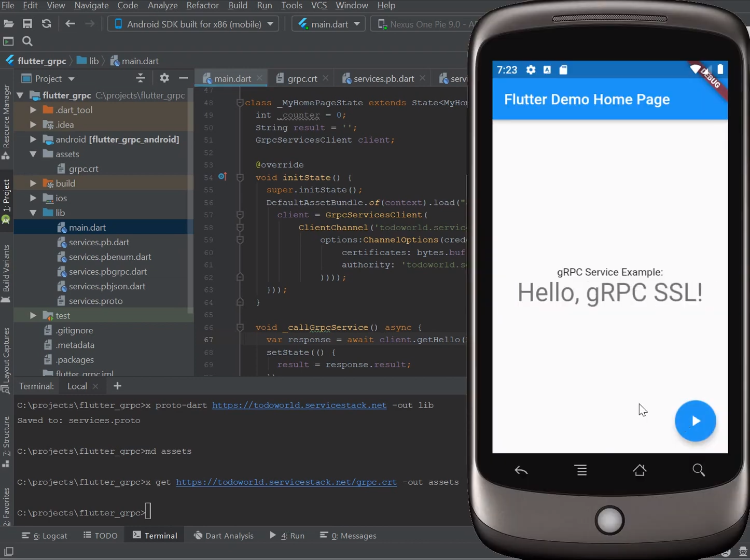Collapse the assets folder
This screenshot has height=560, width=750.
pyautogui.click(x=33, y=154)
